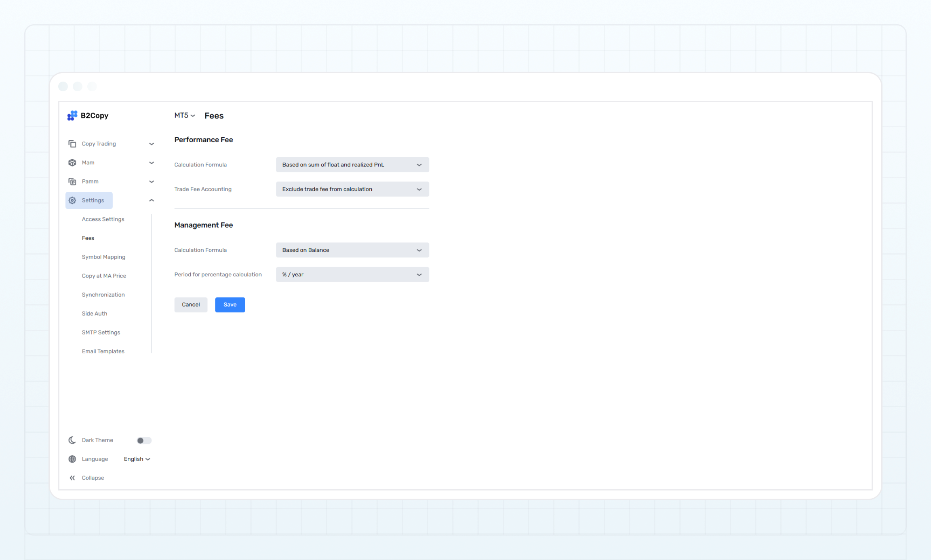Open the Email Templates settings page
Viewport: 931px width, 560px height.
(x=103, y=351)
